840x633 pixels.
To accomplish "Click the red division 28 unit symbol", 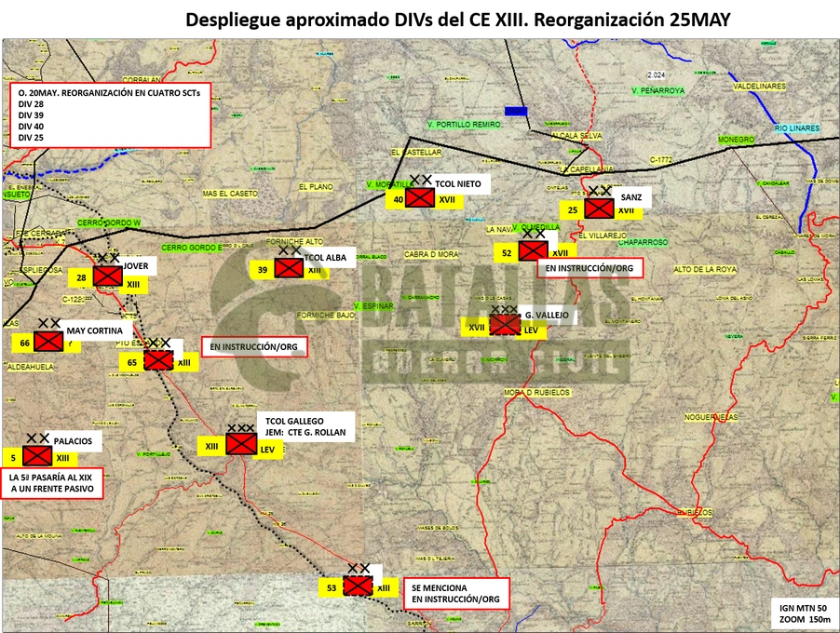I will (x=108, y=276).
